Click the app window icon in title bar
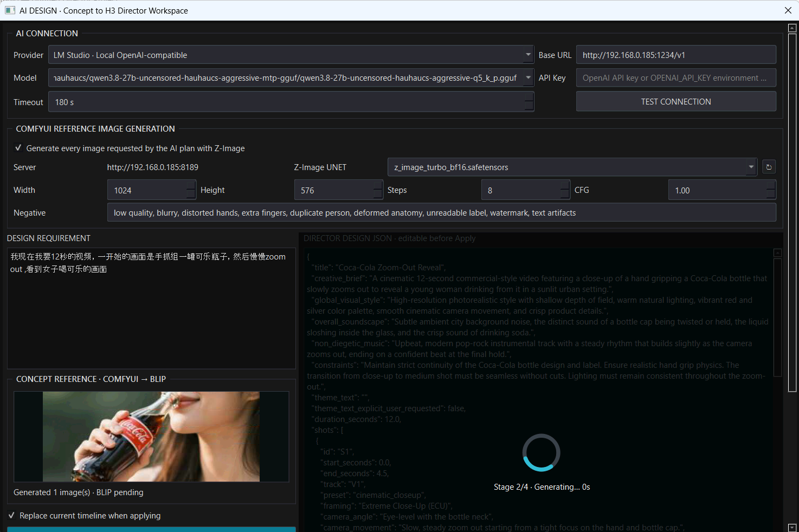The height and width of the screenshot is (532, 799). tap(10, 10)
